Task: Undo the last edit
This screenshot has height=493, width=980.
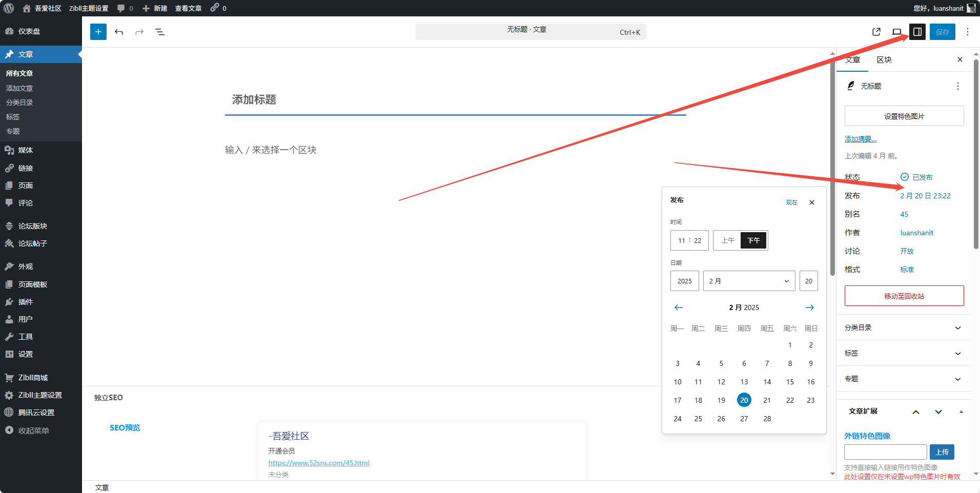Action: click(119, 32)
